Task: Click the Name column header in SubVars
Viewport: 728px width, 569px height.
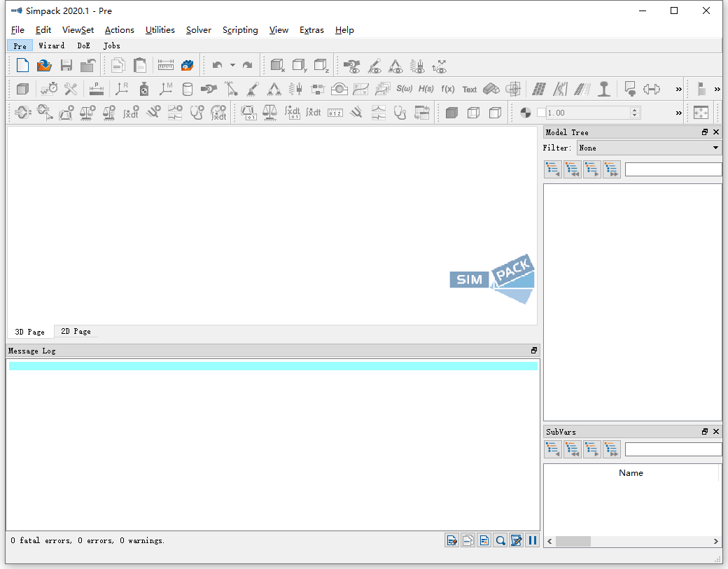Action: tap(631, 473)
